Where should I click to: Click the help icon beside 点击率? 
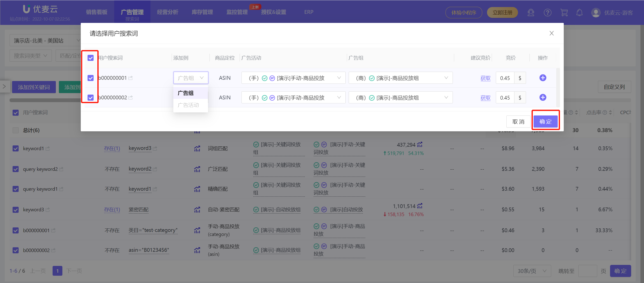605,112
